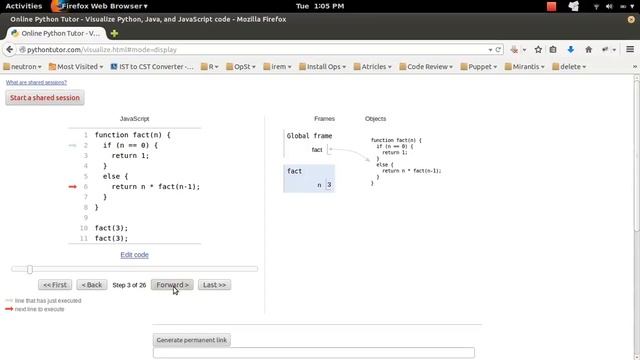Click the permanent link text field

click(x=313, y=353)
